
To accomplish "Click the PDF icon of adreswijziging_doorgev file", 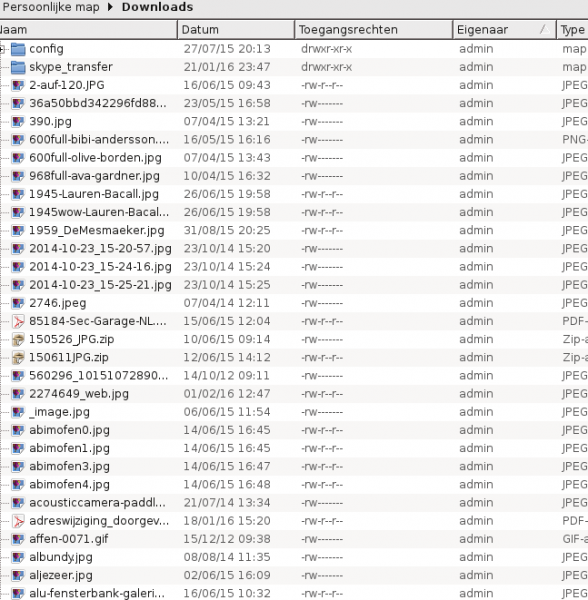I will click(18, 521).
